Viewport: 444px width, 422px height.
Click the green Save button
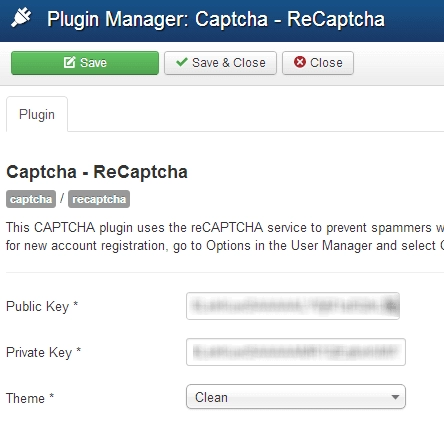85,63
